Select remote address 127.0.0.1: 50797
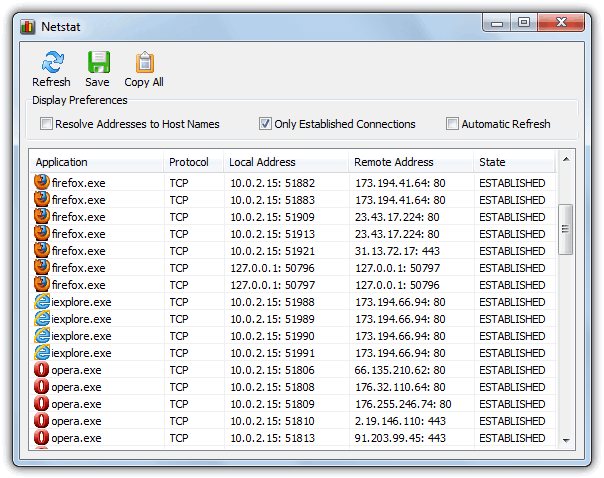This screenshot has width=604, height=478. 397,268
